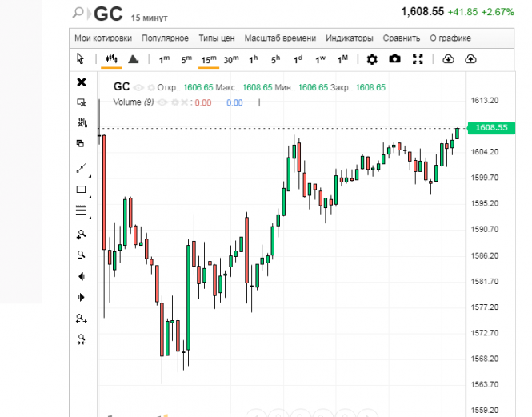
Task: Switch to the area chart type
Action: tap(134, 59)
